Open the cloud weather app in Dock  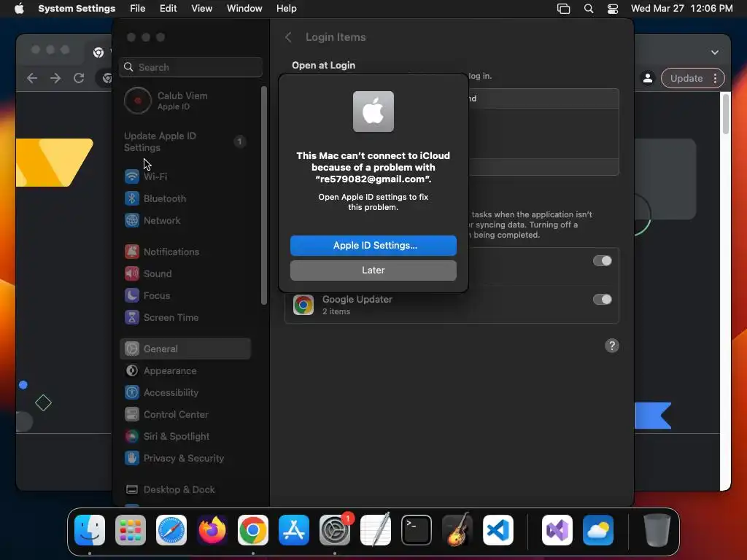pyautogui.click(x=598, y=530)
